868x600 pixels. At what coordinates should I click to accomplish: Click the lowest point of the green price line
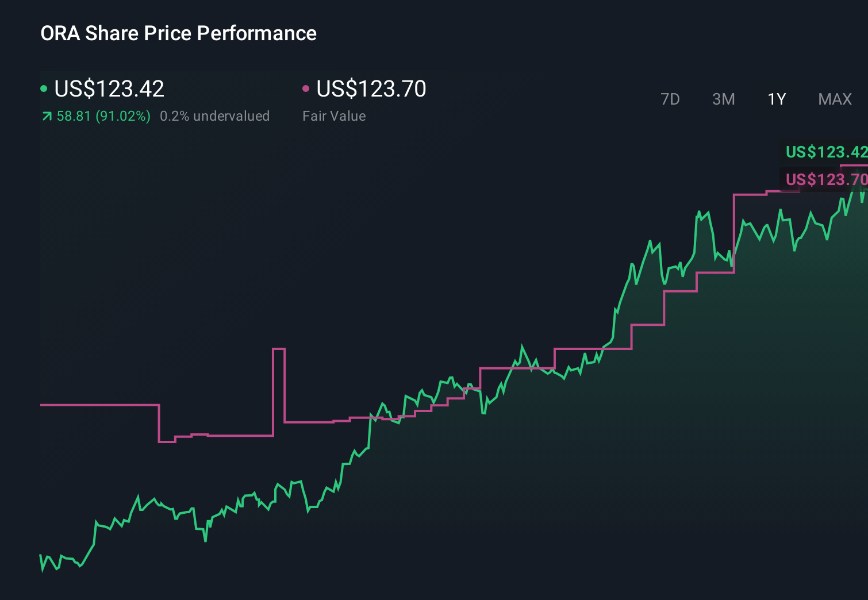click(x=41, y=572)
